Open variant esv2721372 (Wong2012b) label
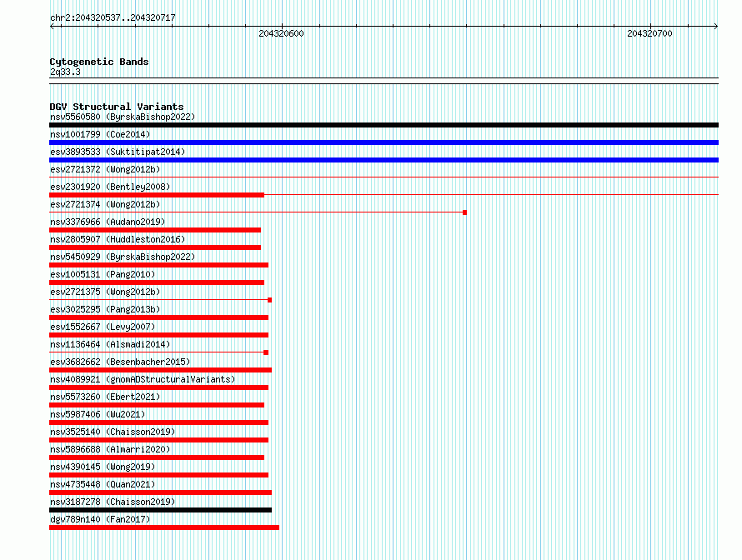This screenshot has width=742, height=560. [105, 169]
